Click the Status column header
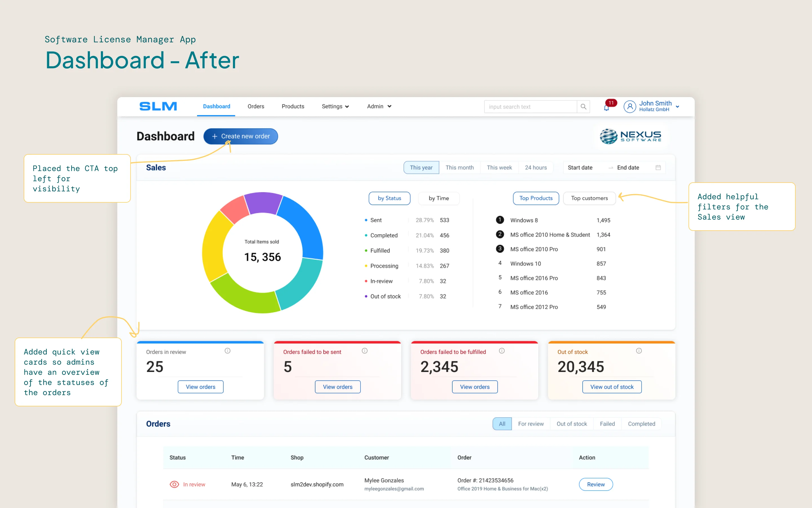This screenshot has height=508, width=812. pyautogui.click(x=178, y=457)
